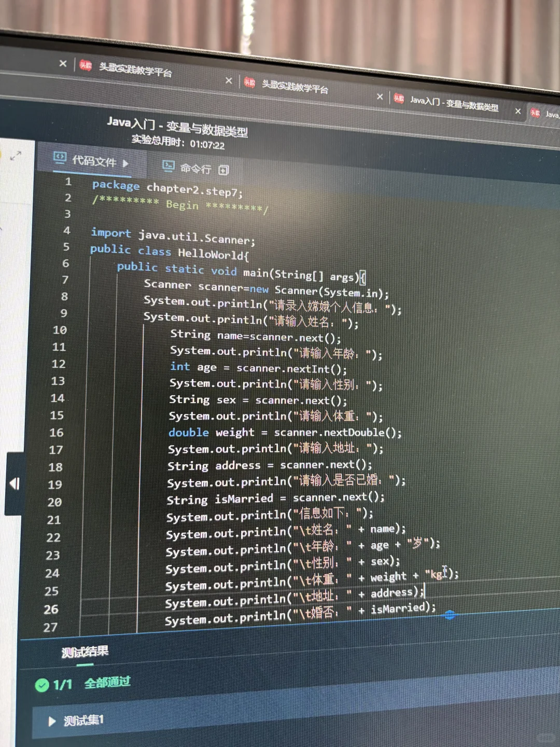Expand the 测试集1 test set
Viewport: 560px width, 747px height.
[52, 721]
